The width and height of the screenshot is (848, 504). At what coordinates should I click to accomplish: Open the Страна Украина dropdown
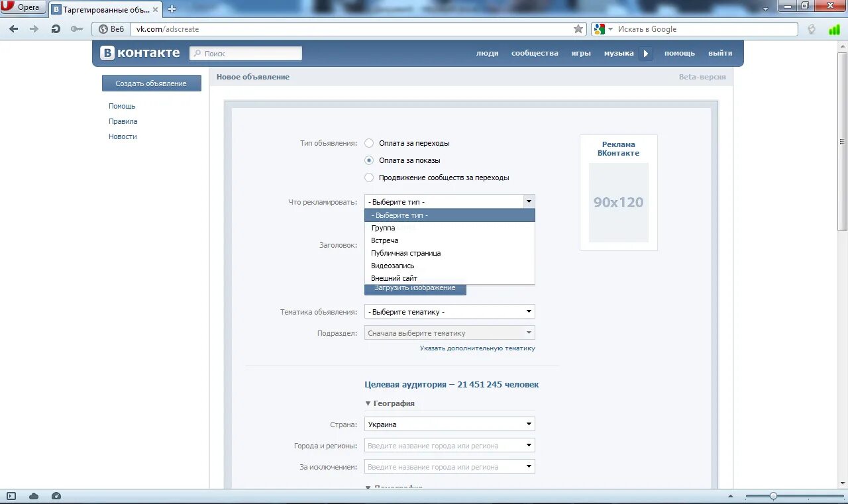(x=449, y=425)
